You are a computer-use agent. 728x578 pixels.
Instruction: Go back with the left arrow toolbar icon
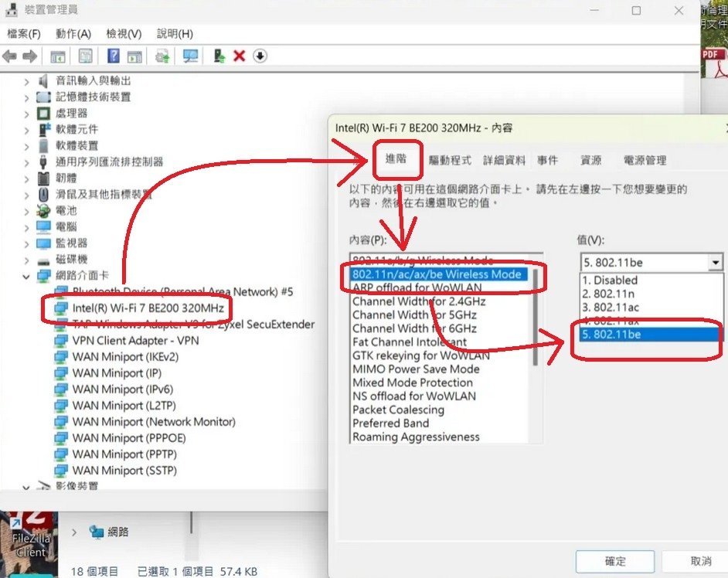click(9, 56)
